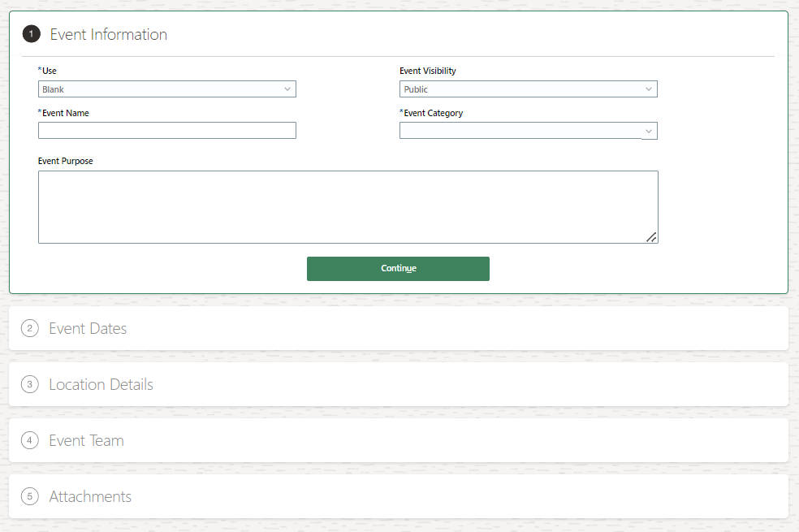The height and width of the screenshot is (532, 799).
Task: Focus the Event Purpose text area
Action: (348, 206)
